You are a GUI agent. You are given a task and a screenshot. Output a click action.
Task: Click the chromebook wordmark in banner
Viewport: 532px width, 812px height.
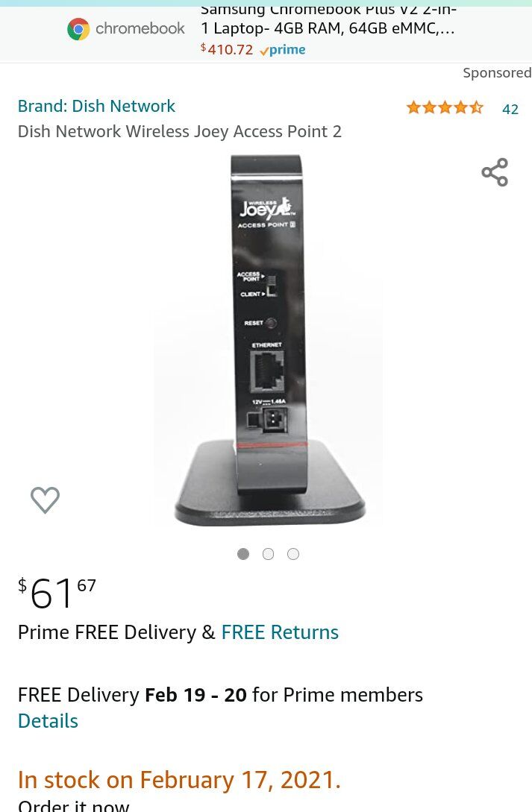point(140,28)
